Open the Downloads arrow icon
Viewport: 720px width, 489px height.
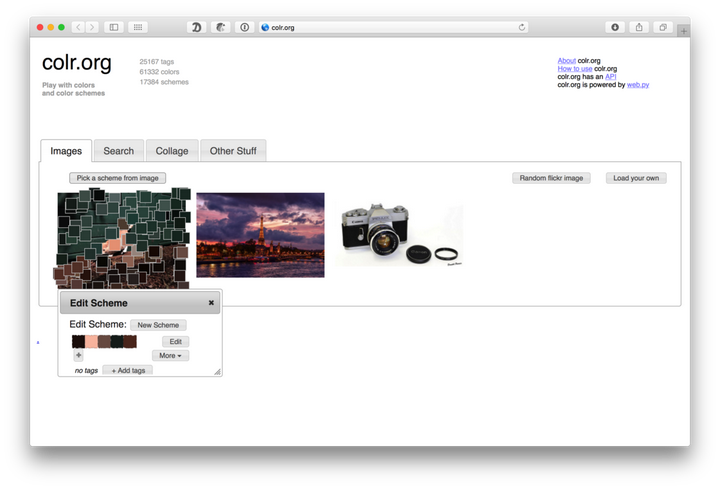click(x=615, y=27)
